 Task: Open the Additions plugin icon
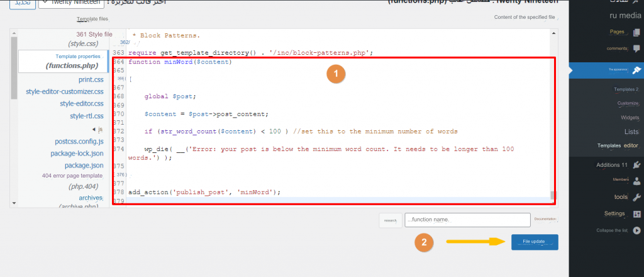(636, 165)
